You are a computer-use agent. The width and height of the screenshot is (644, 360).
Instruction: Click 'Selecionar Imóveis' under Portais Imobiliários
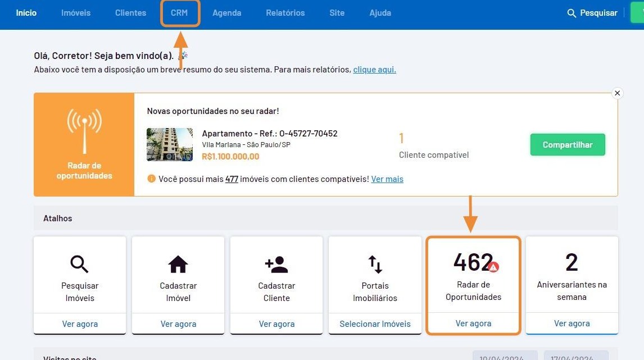click(x=375, y=324)
